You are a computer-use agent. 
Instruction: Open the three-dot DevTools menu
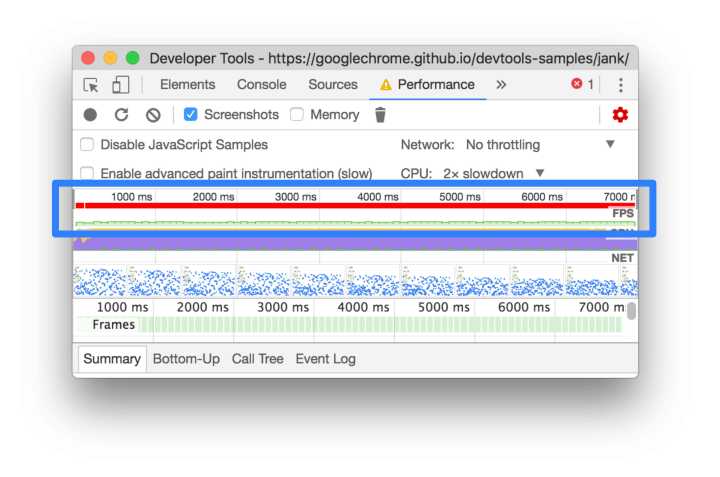(621, 85)
